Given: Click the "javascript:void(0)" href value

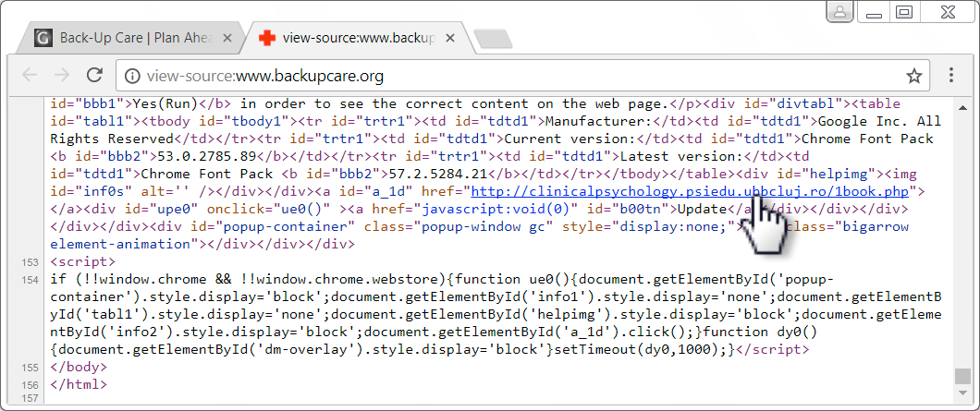Looking at the screenshot, I should (495, 209).
